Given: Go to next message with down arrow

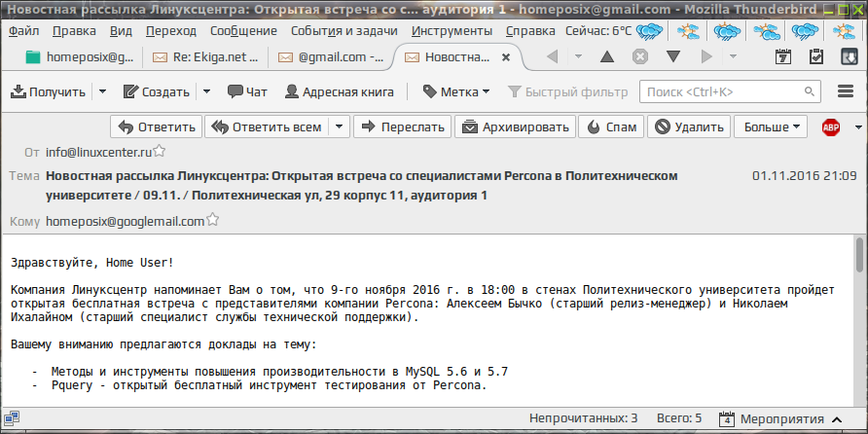Looking at the screenshot, I should [673, 56].
